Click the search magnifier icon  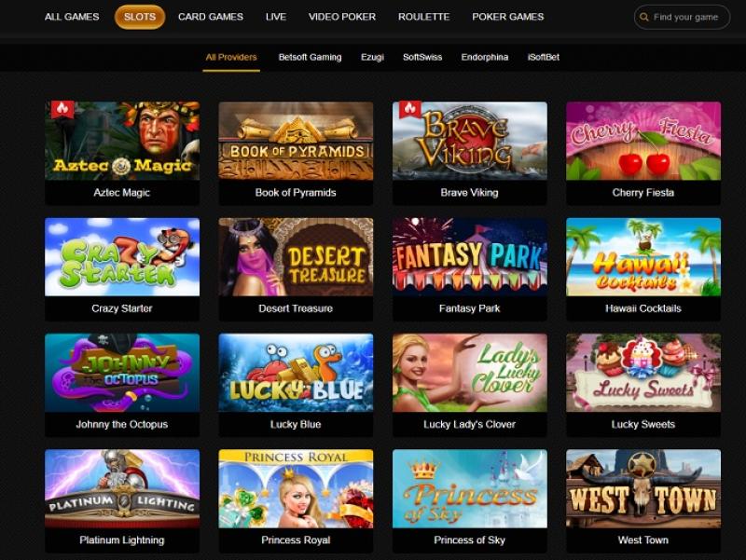[643, 17]
